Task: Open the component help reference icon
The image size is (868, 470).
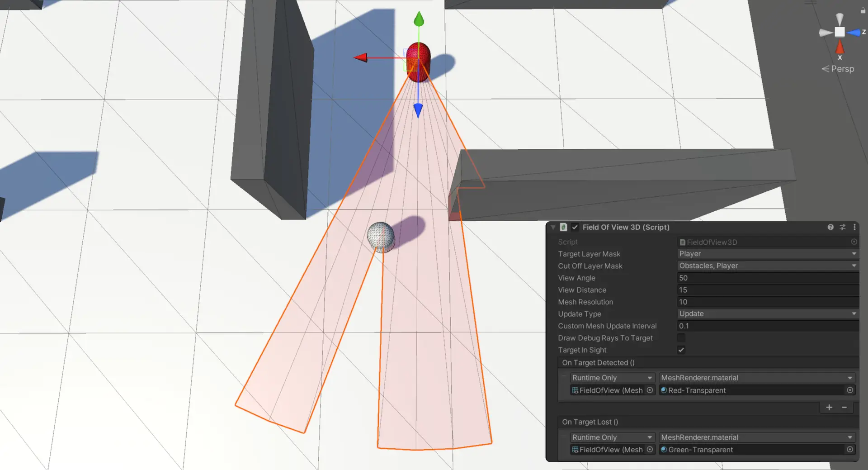Action: [x=830, y=227]
